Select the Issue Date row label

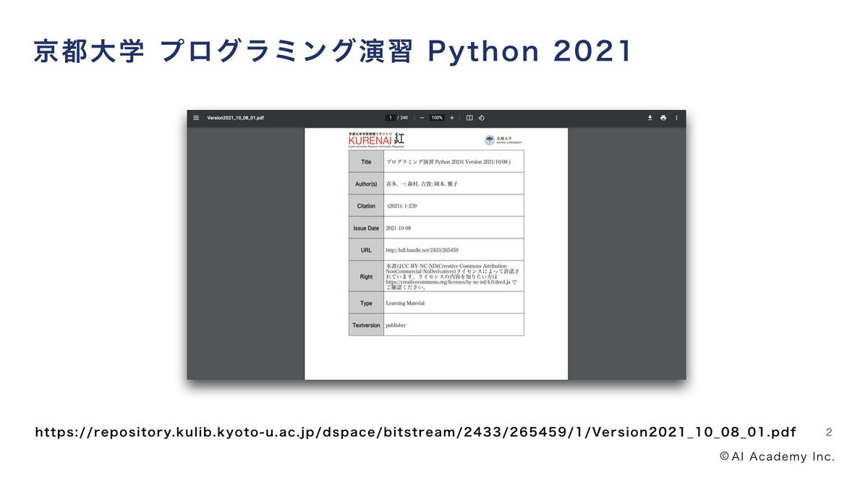point(366,228)
